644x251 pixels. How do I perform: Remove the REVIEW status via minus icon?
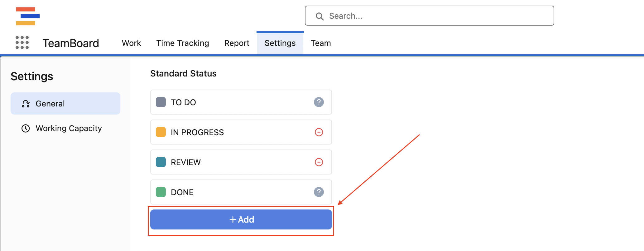[x=319, y=162]
